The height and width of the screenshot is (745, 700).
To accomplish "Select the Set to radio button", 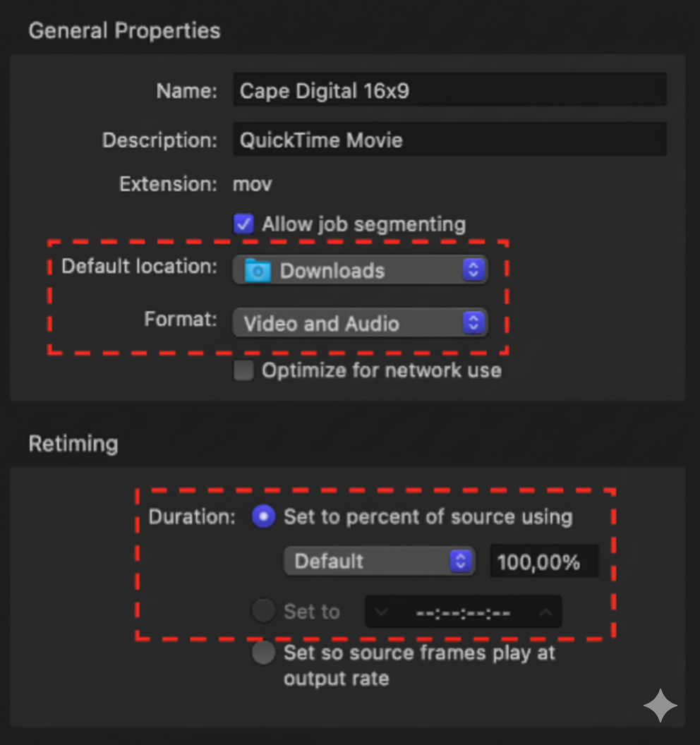I will click(x=262, y=611).
